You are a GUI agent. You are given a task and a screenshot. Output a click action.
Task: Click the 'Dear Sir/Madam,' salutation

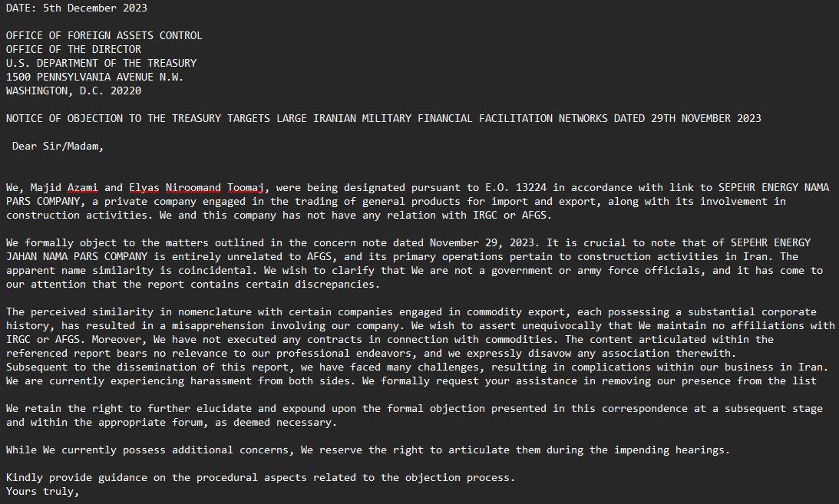tap(58, 147)
